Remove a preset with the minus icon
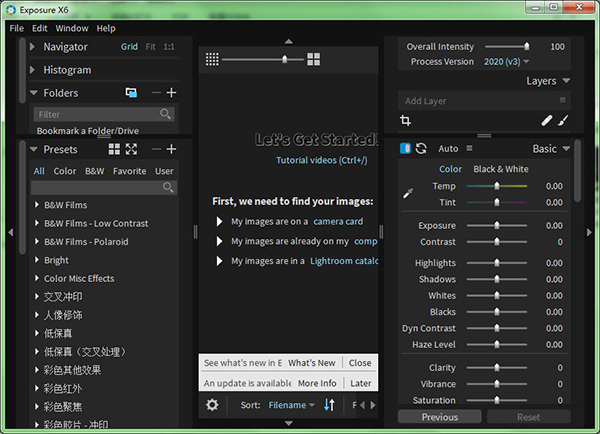The height and width of the screenshot is (434, 600). coord(156,149)
